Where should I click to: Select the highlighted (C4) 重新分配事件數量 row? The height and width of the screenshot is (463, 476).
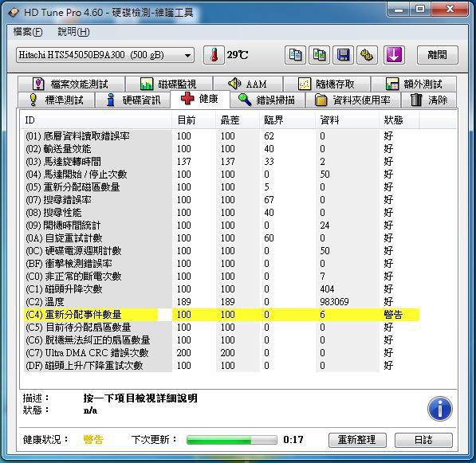click(x=222, y=315)
